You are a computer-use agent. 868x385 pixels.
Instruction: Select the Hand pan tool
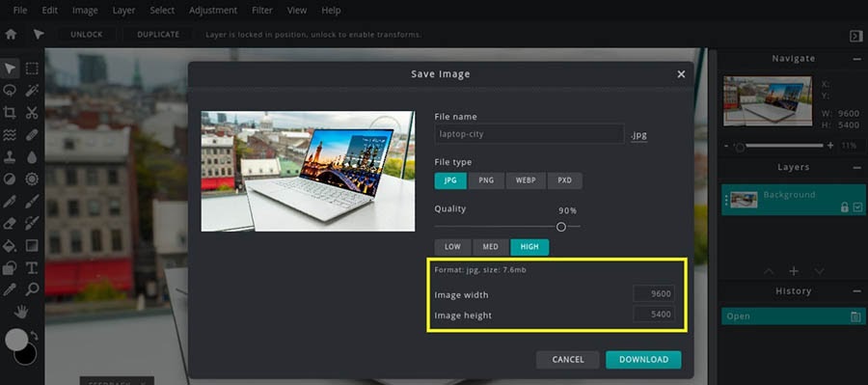tap(21, 312)
